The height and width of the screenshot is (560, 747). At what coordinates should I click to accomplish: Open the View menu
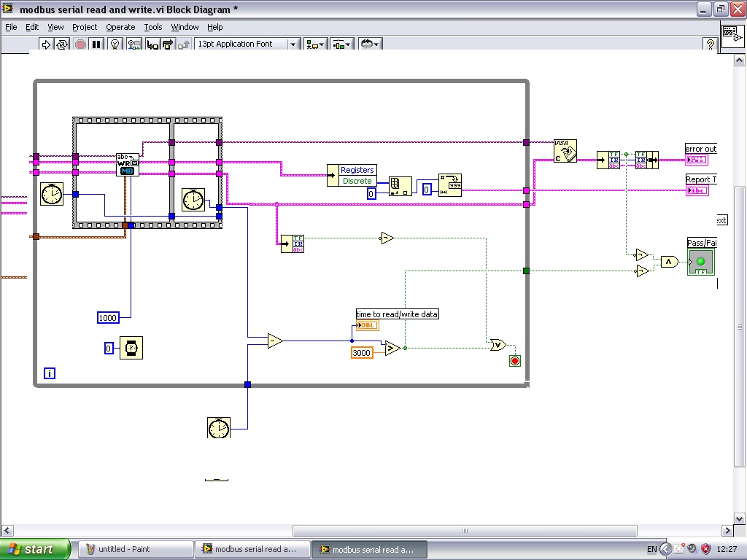pos(55,27)
